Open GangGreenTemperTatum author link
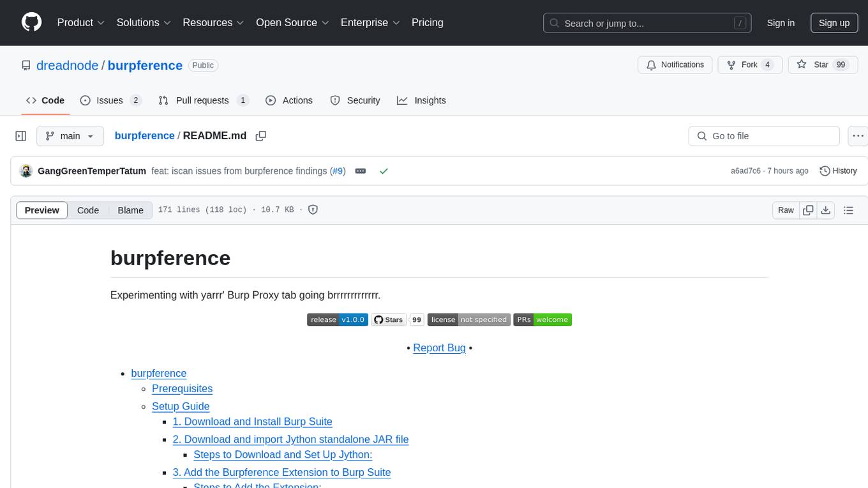 pyautogui.click(x=92, y=171)
